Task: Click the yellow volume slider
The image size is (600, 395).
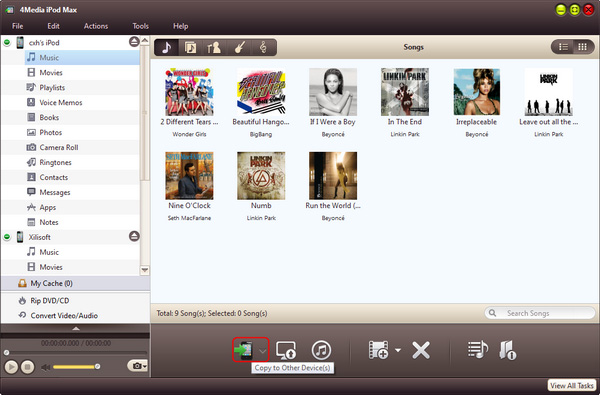Action: [x=76, y=367]
